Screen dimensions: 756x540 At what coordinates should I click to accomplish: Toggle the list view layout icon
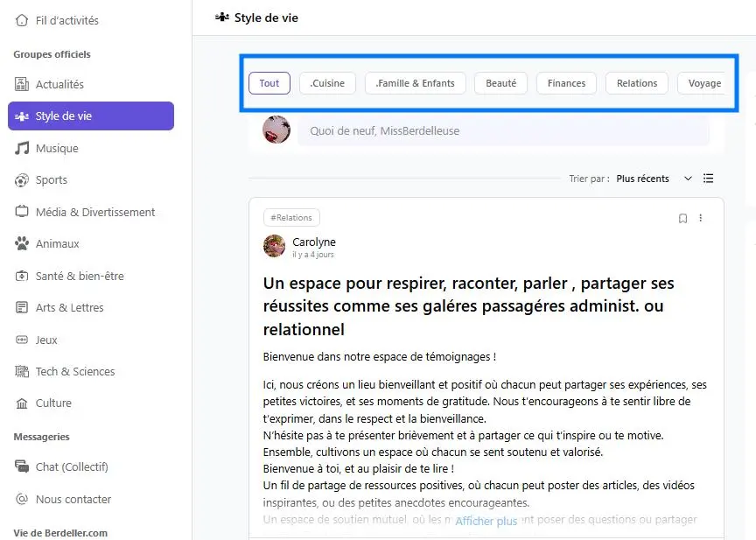coord(709,179)
